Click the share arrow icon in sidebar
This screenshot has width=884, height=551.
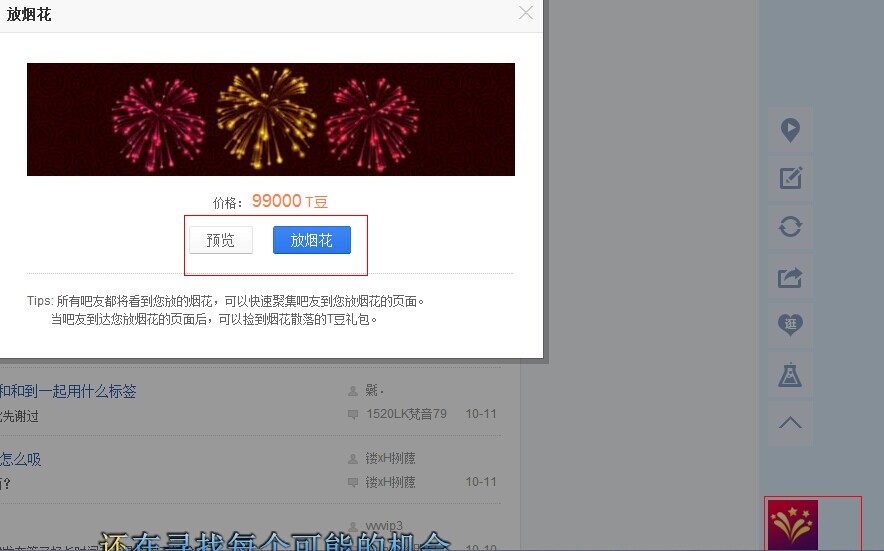point(790,277)
